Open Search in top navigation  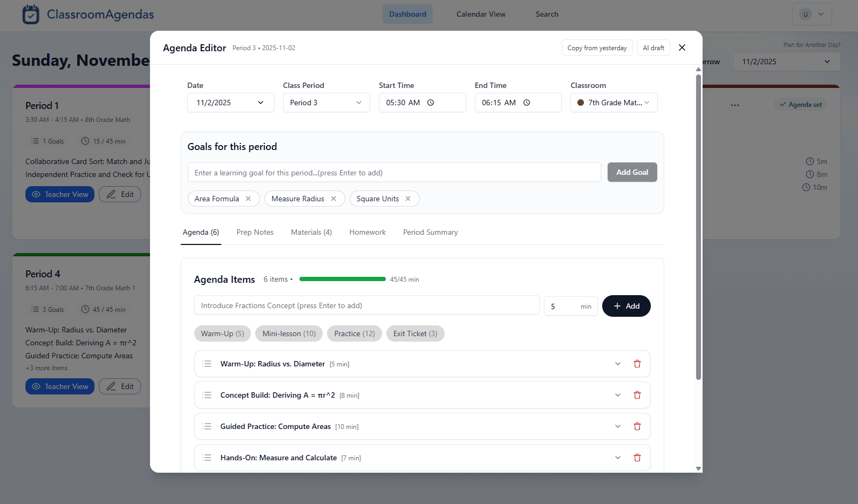pyautogui.click(x=547, y=14)
